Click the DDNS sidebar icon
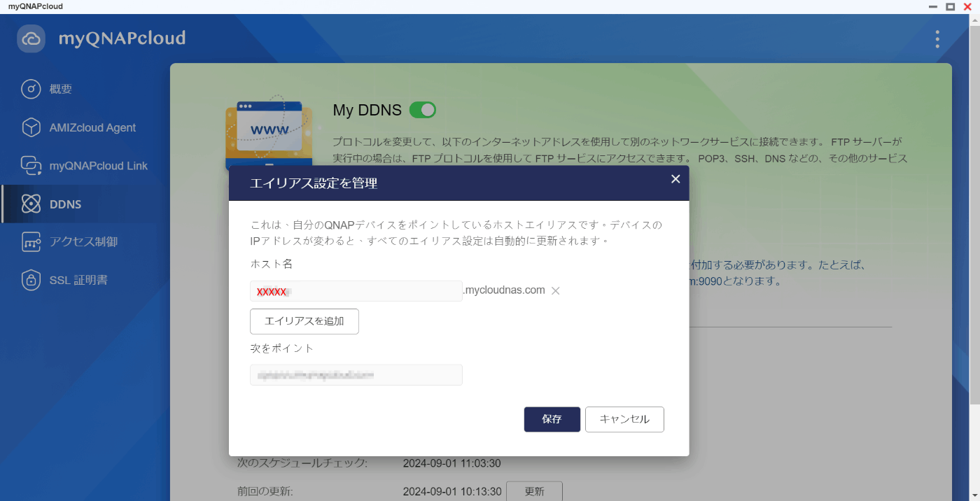The width and height of the screenshot is (980, 501). pyautogui.click(x=31, y=204)
